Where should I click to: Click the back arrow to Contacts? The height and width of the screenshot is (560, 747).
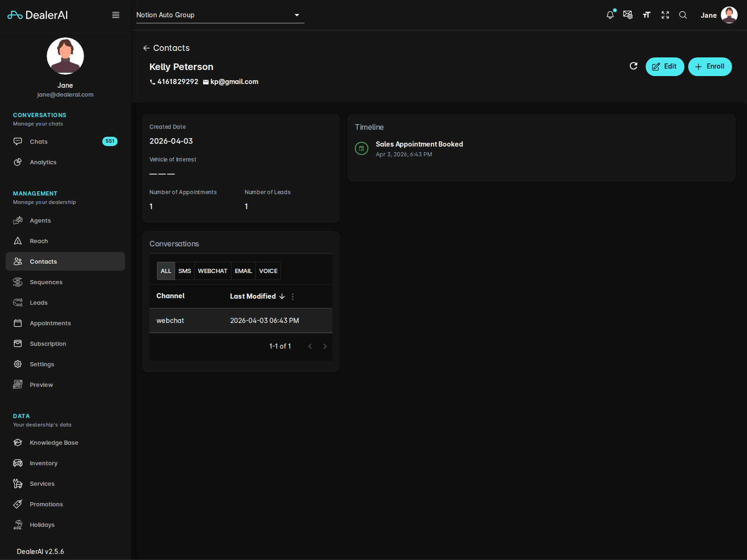pyautogui.click(x=147, y=48)
